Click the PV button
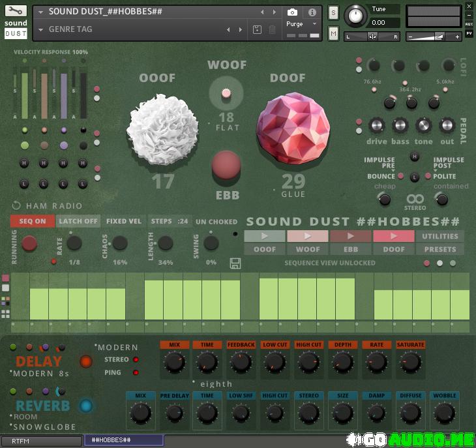The height and width of the screenshot is (448, 476). click(469, 33)
